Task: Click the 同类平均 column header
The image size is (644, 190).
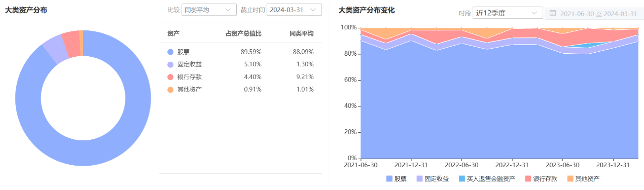Action: click(x=301, y=33)
